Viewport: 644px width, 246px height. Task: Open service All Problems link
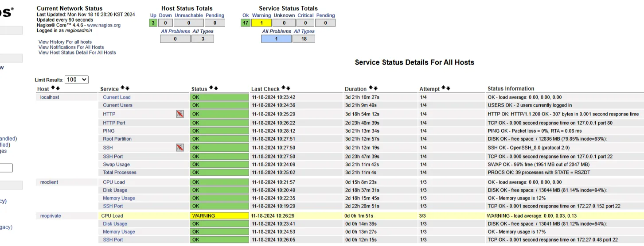coord(277,31)
